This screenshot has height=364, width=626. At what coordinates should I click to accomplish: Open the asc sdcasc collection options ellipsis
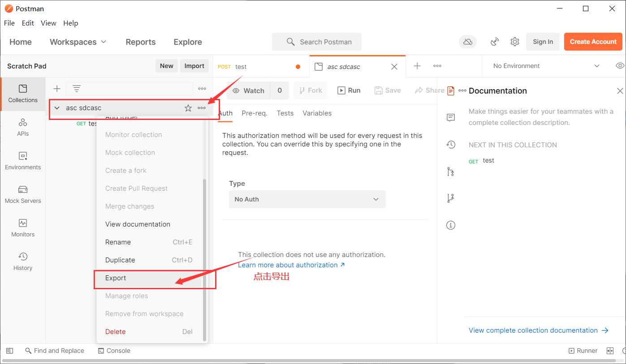tap(202, 108)
